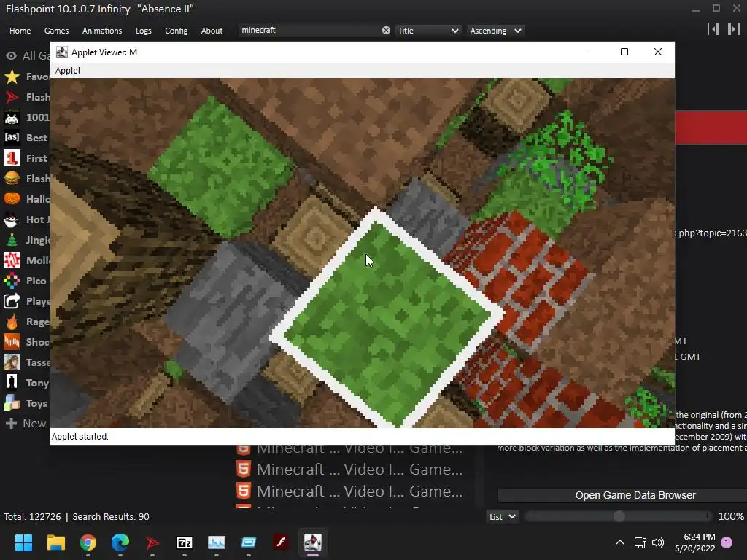Click the selected grass block in applet
Viewport: 747px width, 560px height.
pyautogui.click(x=387, y=316)
